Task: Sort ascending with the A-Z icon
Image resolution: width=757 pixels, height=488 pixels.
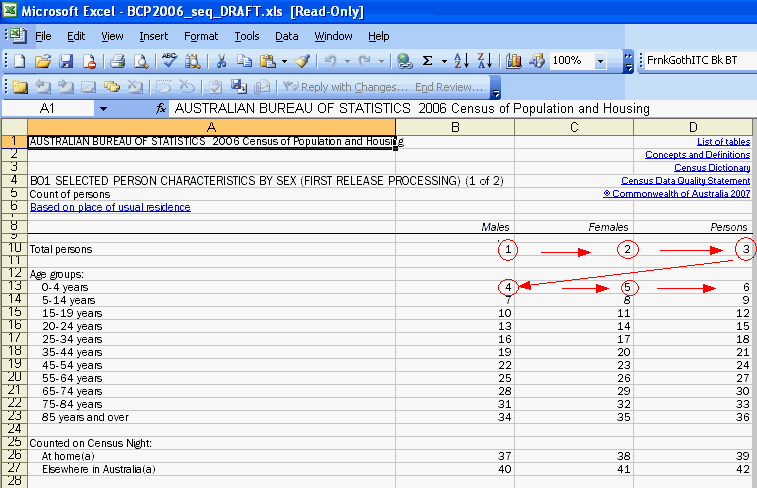Action: tap(461, 61)
